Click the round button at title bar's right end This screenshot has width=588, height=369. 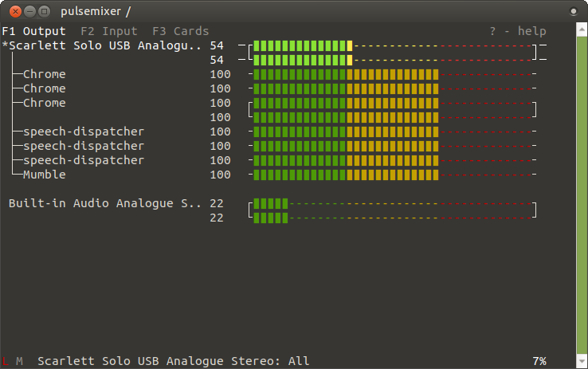click(x=575, y=11)
